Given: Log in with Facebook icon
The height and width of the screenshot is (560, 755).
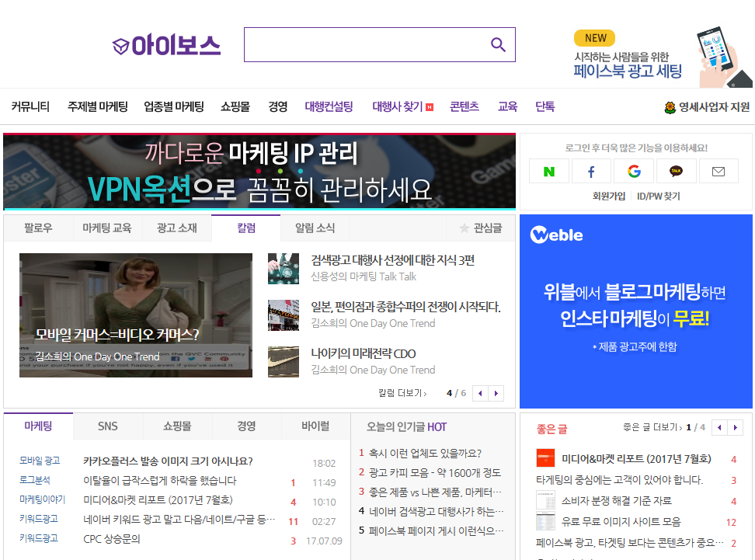Looking at the screenshot, I should [591, 172].
